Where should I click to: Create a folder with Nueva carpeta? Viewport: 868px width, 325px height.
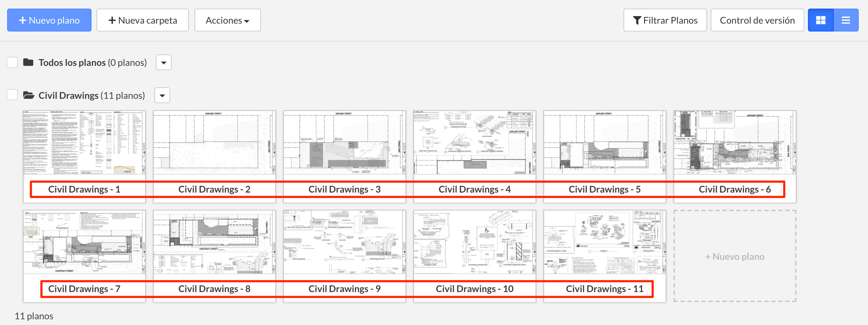pyautogui.click(x=143, y=20)
